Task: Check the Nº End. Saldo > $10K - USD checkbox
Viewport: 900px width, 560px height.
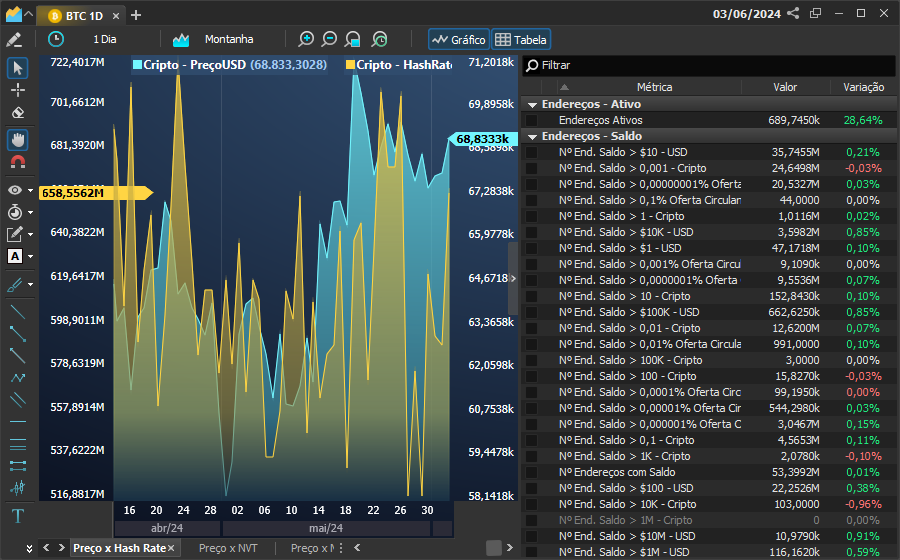Action: [532, 232]
